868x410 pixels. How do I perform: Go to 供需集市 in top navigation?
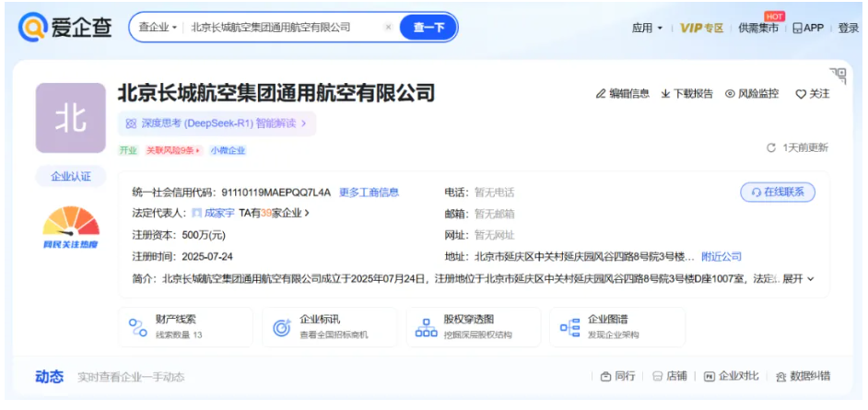tap(757, 29)
